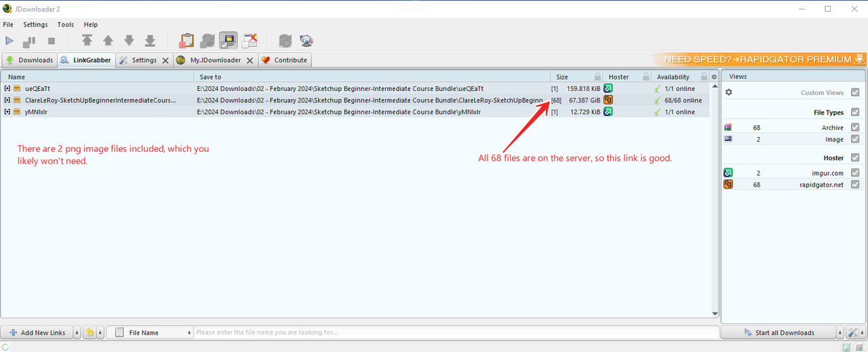Switch to the Downloads tab
This screenshot has height=352, width=868.
point(29,60)
